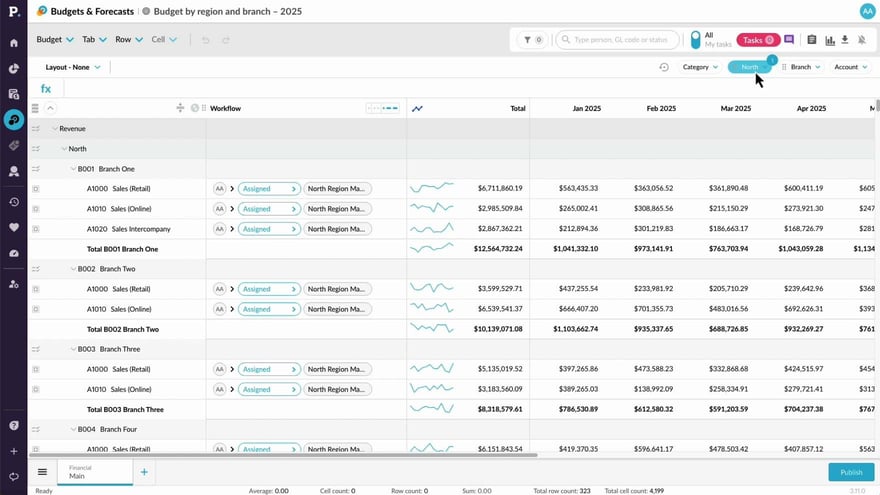The width and height of the screenshot is (880, 495).
Task: Toggle the All / My tasks switch
Action: click(x=696, y=40)
